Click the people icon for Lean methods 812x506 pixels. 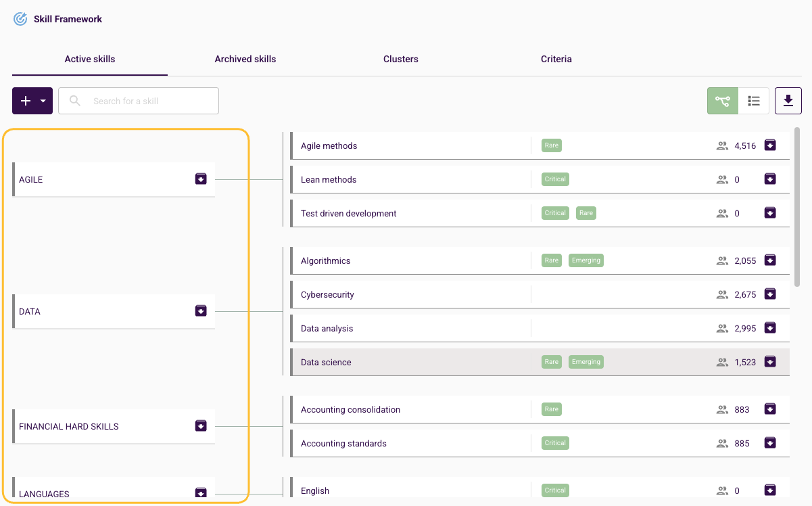pos(722,179)
